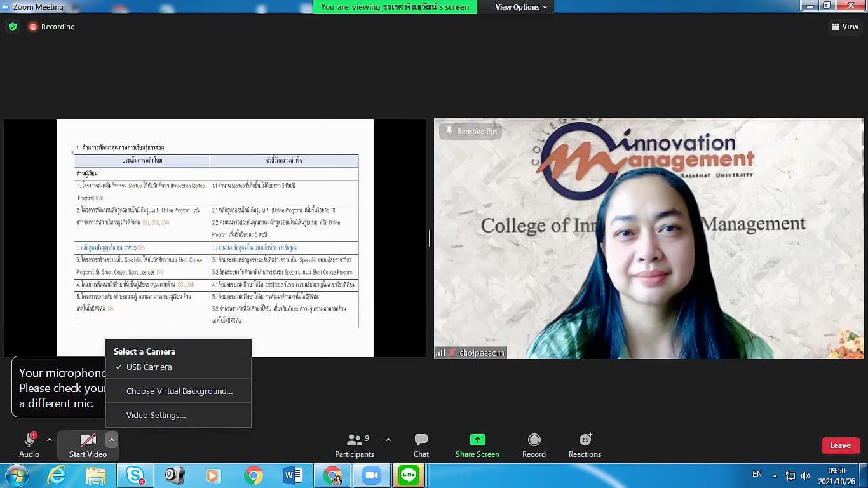Expand the audio options arrow

50,440
